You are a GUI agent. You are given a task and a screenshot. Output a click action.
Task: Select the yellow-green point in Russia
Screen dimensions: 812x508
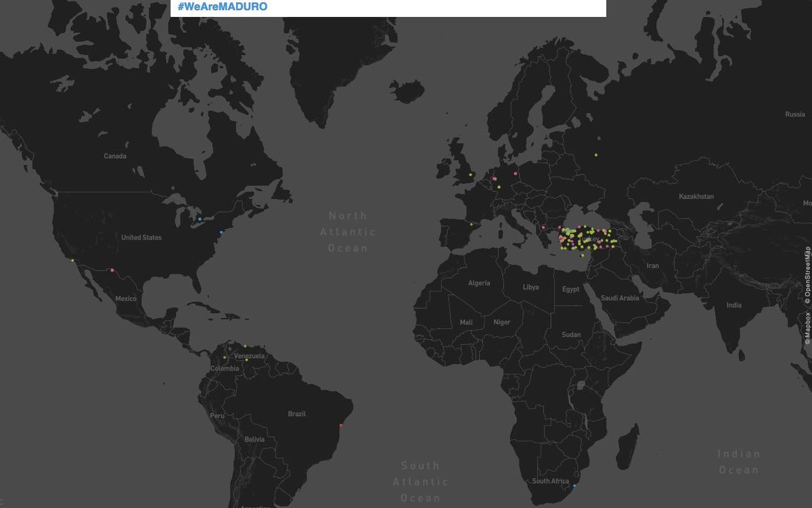pyautogui.click(x=596, y=155)
